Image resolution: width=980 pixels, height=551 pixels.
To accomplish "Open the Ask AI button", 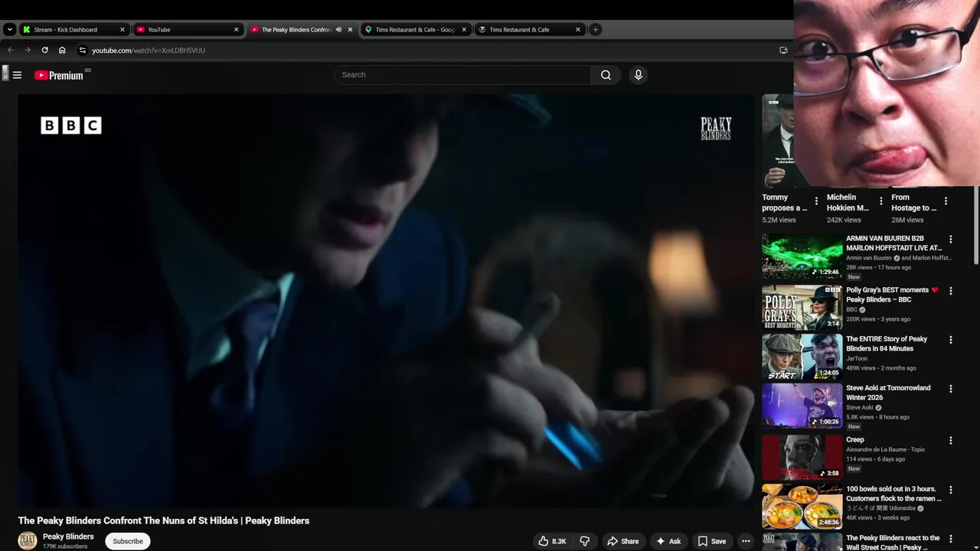I will pos(668,541).
